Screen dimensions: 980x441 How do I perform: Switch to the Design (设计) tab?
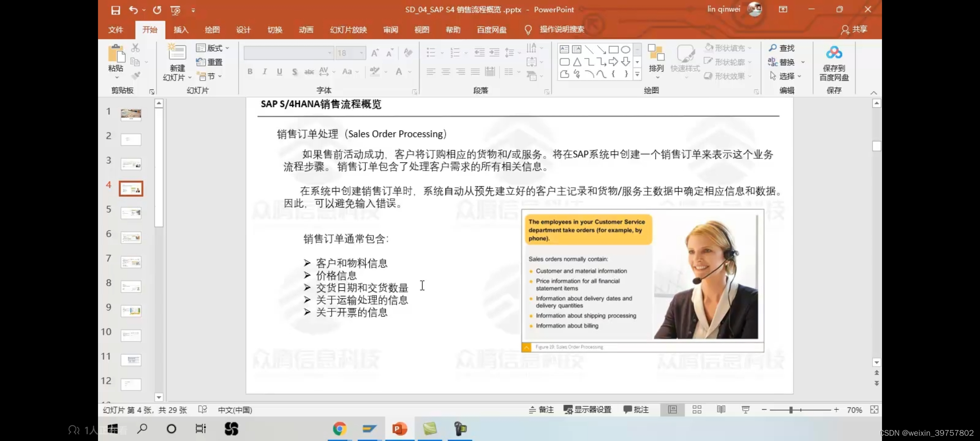click(243, 30)
